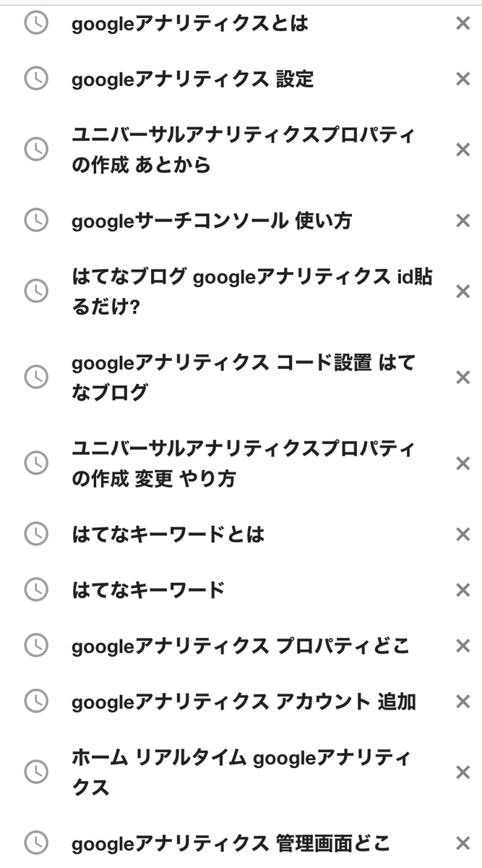Delete the ユニバーサルアナリティクスプロパティの作成 あとから entry

[462, 150]
